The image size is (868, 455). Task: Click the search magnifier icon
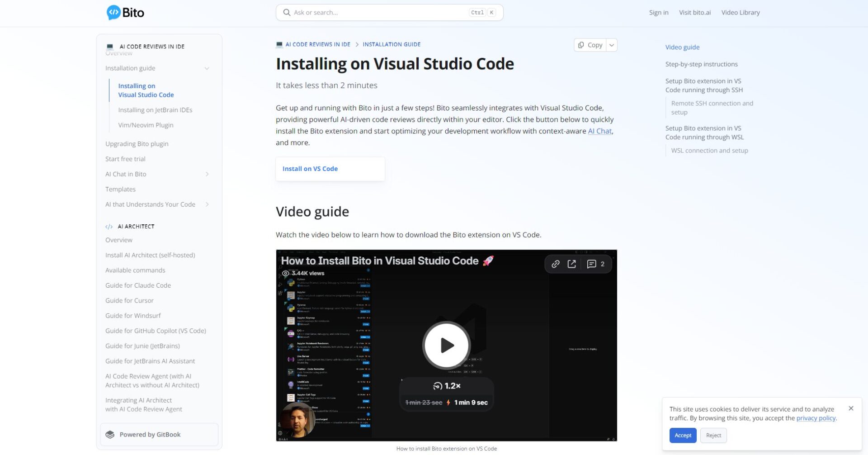tap(287, 12)
